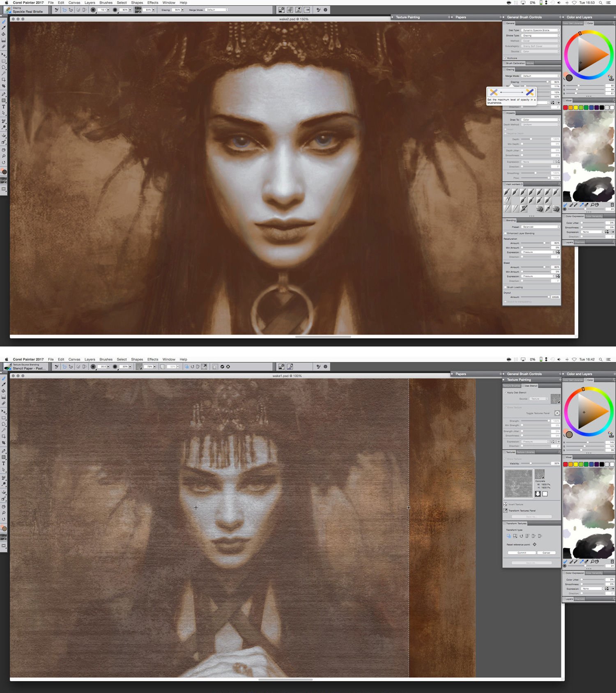Select Crop tool in wake1.psd window toolbox
The height and width of the screenshot is (693, 616).
(4, 443)
